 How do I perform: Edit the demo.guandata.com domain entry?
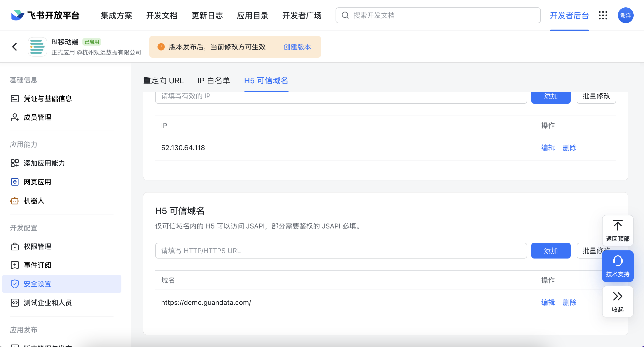coord(548,303)
